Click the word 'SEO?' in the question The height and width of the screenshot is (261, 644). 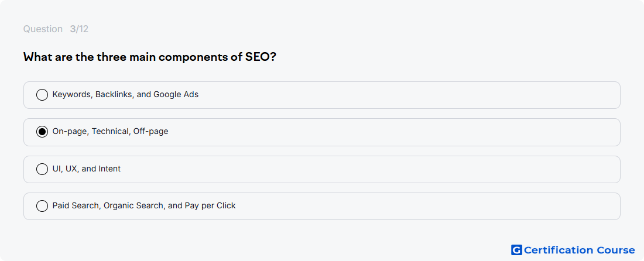261,57
